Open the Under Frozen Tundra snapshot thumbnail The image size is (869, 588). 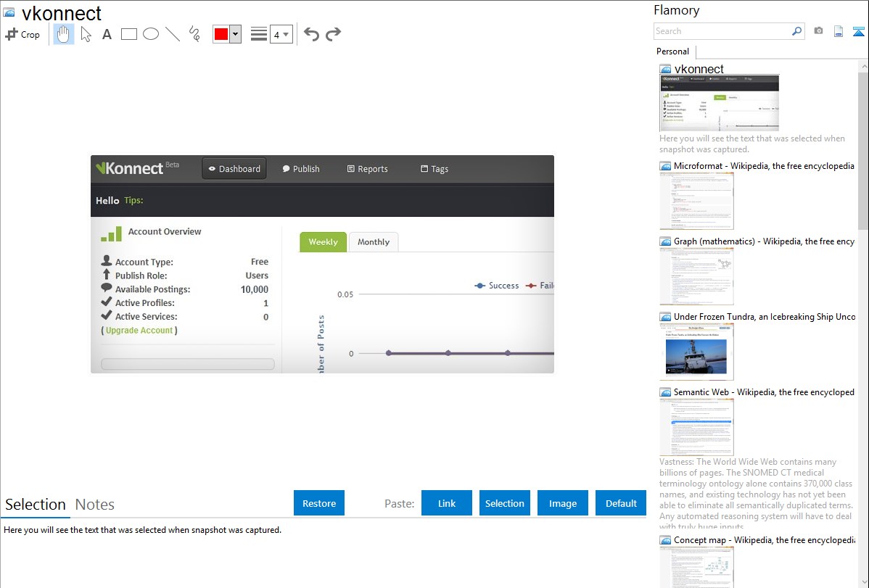[696, 352]
